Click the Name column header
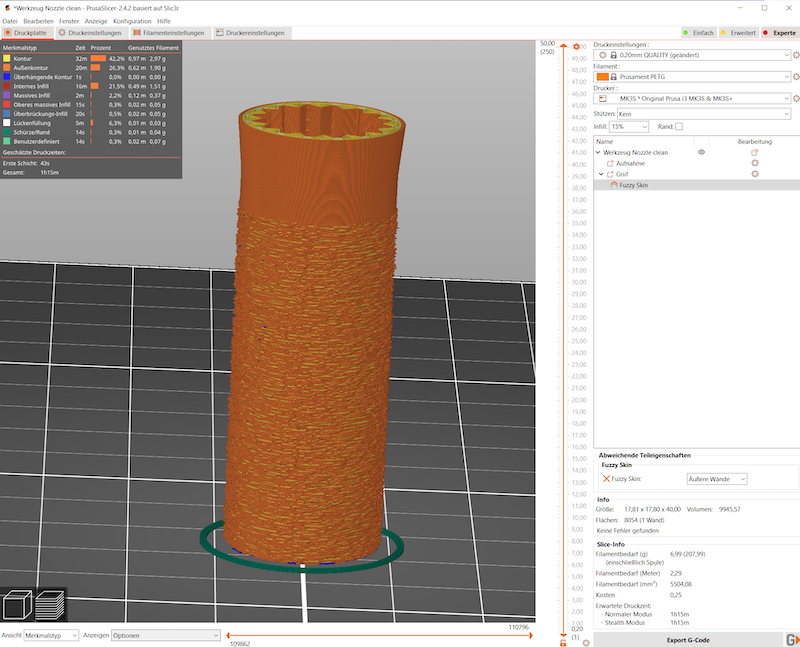Screen dimensions: 800x647 [x=605, y=141]
